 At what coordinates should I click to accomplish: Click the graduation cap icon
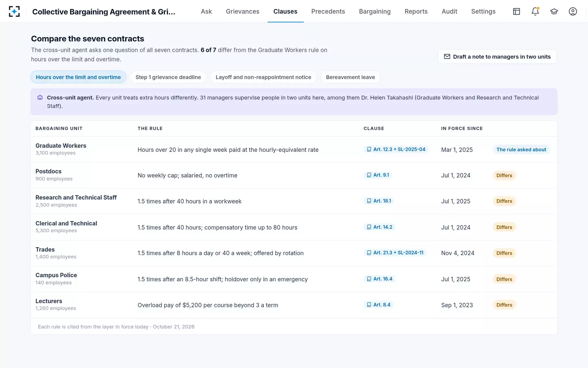pos(554,11)
